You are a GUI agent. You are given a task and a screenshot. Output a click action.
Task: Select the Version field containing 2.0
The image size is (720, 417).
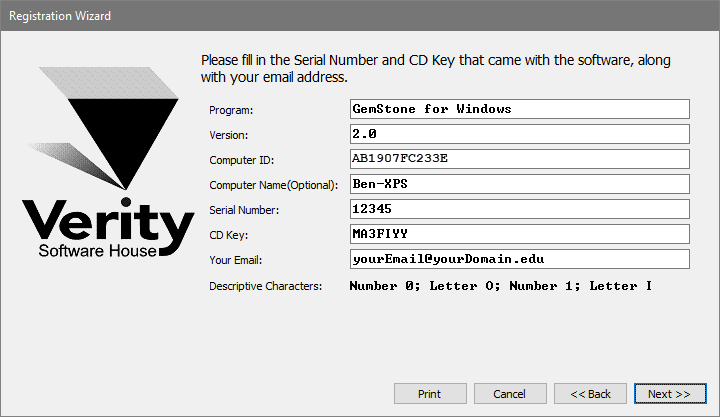click(519, 134)
